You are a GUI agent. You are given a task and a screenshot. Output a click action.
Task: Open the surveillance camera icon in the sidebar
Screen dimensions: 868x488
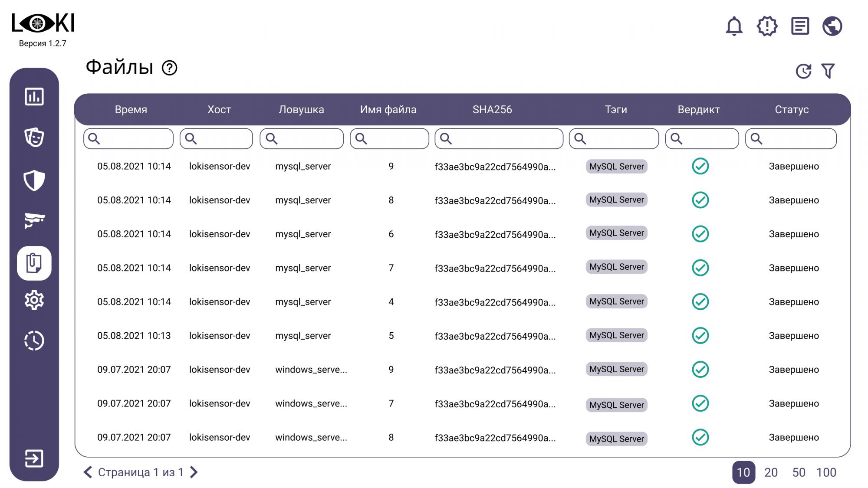[x=34, y=220]
